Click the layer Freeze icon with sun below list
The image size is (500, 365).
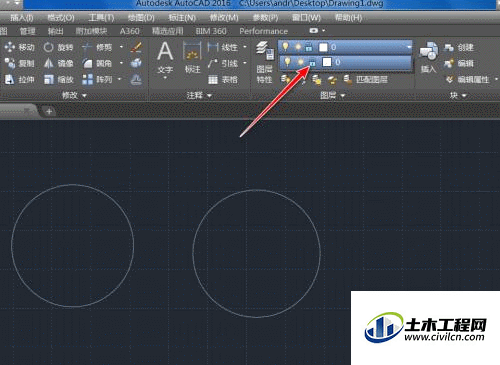316,80
